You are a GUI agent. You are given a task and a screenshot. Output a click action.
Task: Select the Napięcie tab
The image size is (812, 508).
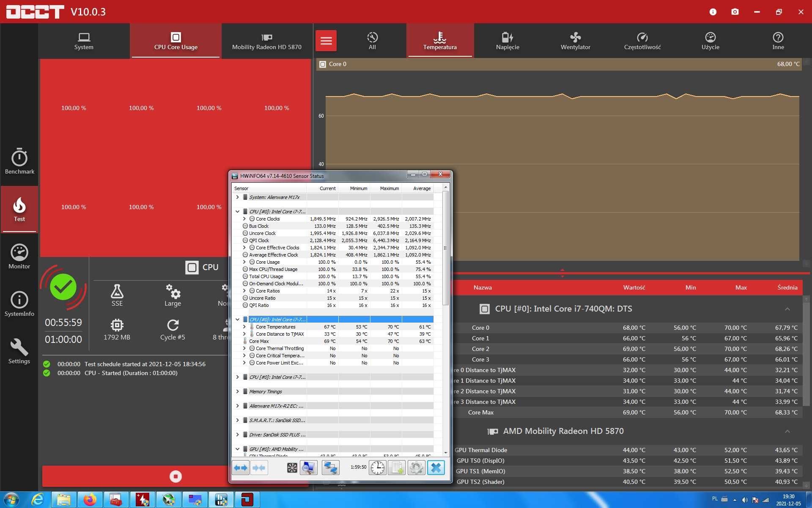[x=507, y=41]
